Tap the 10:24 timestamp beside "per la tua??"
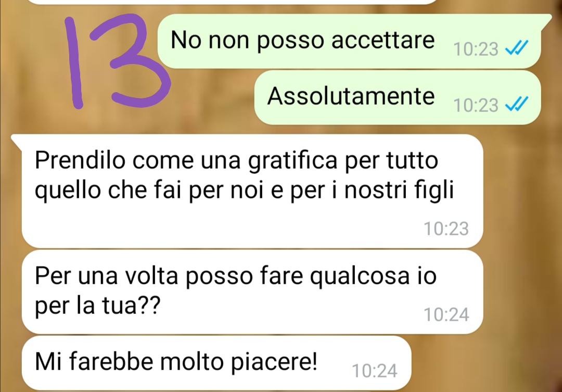 point(446,315)
